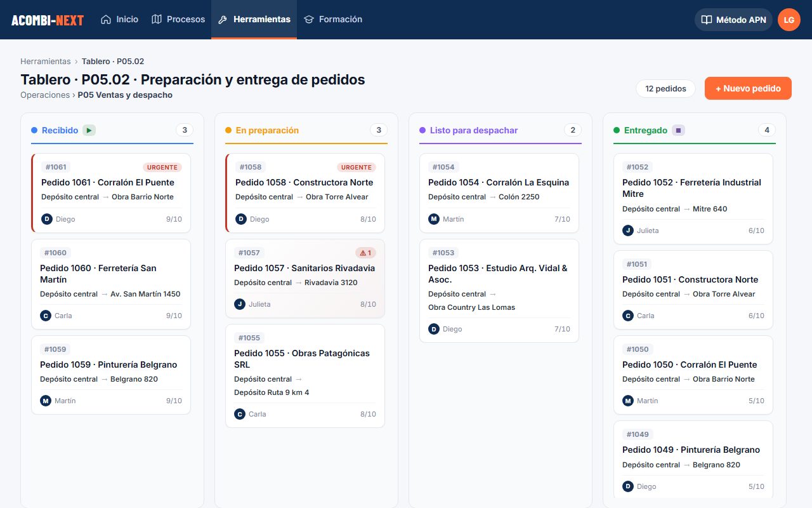The image size is (812, 508).
Task: Open the Formación nav item
Action: coord(333,20)
